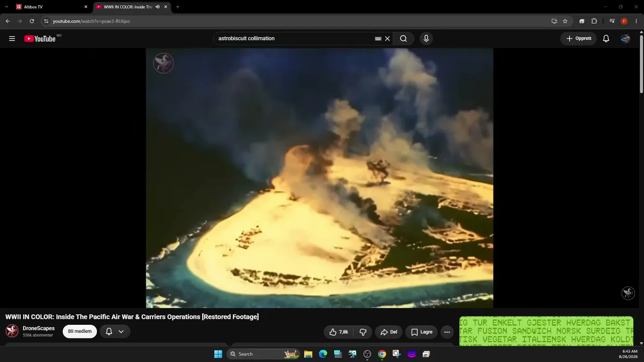Go to the YouTube home logo
644x362 pixels.
pos(40,39)
